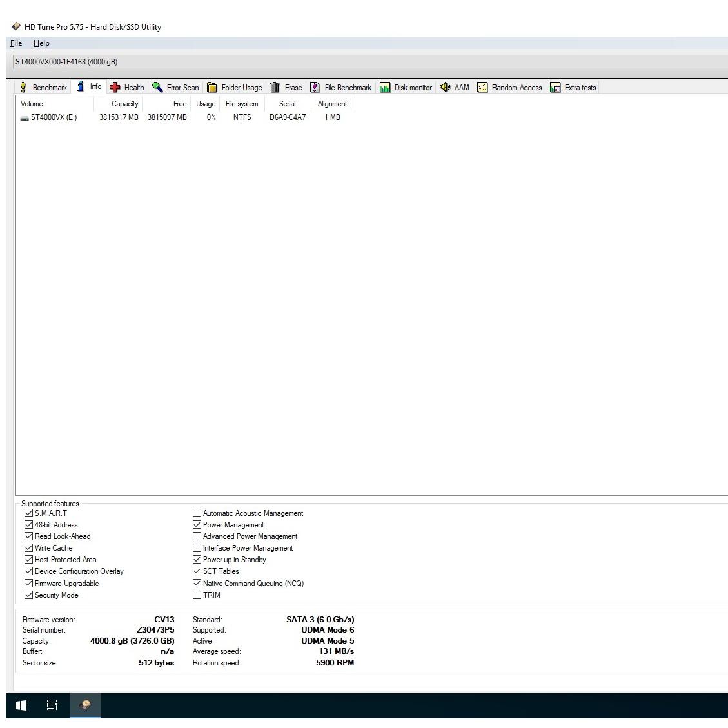Open Error Scan magnifier icon
This screenshot has height=728, width=728.
[157, 87]
